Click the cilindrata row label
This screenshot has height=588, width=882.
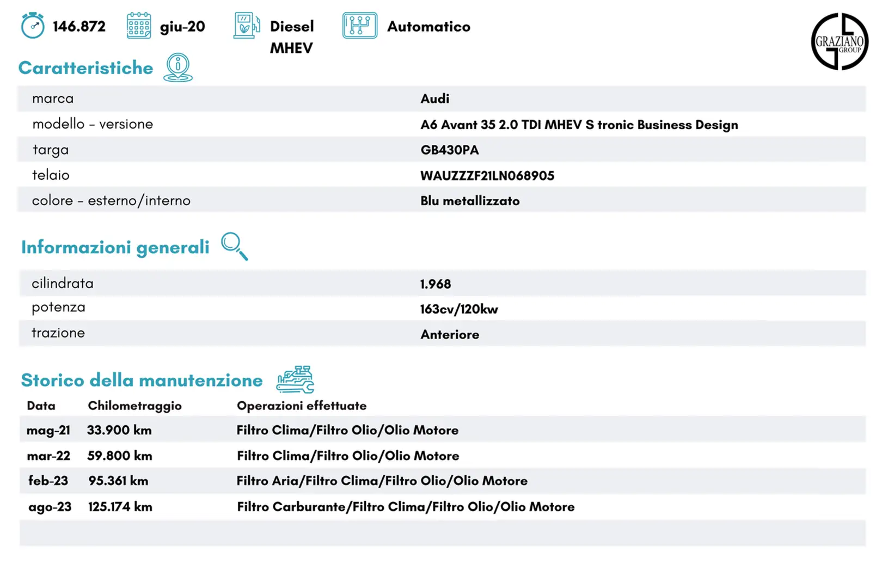point(63,283)
